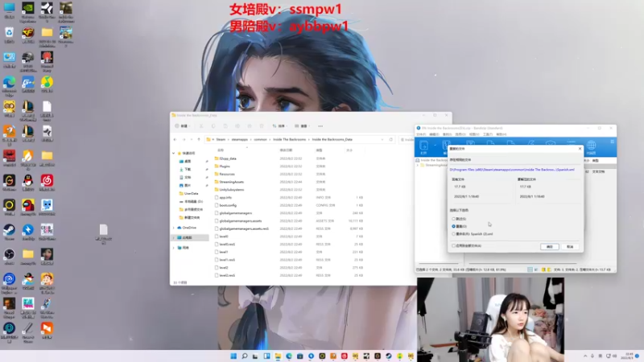The image size is (644, 362).
Task: Click the Spanish.xml file path link
Action: coord(512,170)
